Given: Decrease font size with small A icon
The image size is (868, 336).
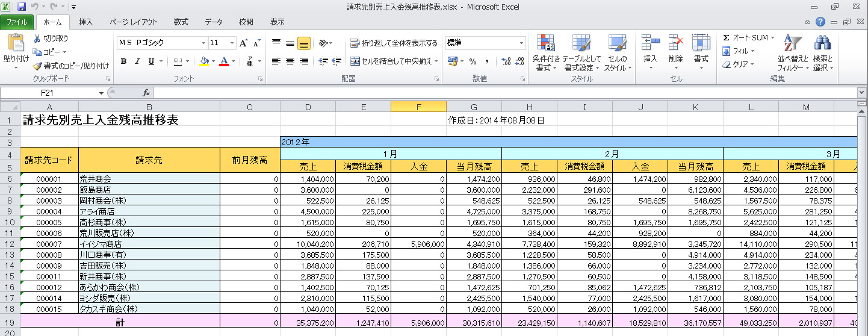Looking at the screenshot, I should (257, 43).
